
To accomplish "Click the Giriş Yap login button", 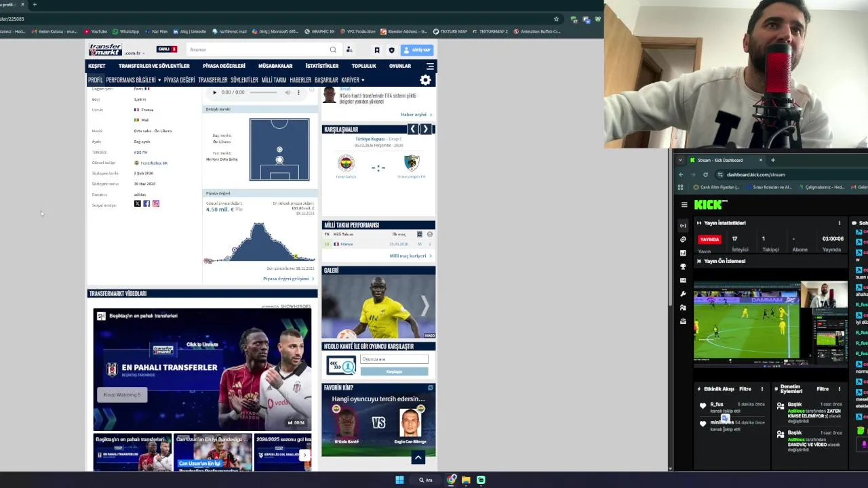I will 417,50.
